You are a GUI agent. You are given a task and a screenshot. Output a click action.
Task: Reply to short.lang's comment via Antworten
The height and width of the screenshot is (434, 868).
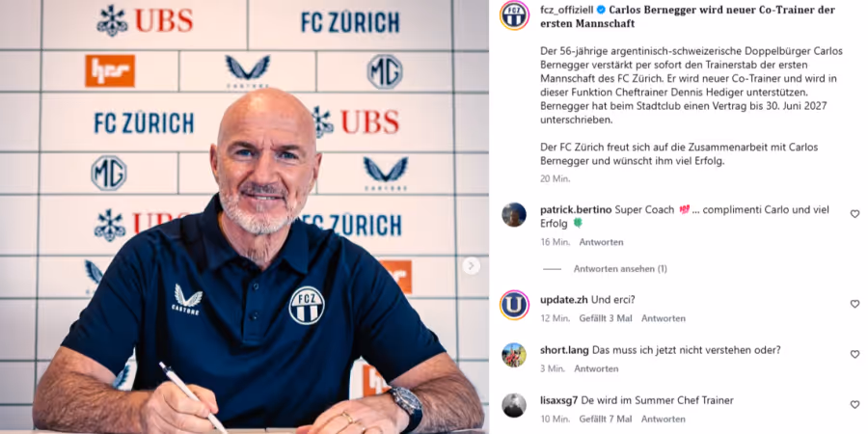pos(596,368)
